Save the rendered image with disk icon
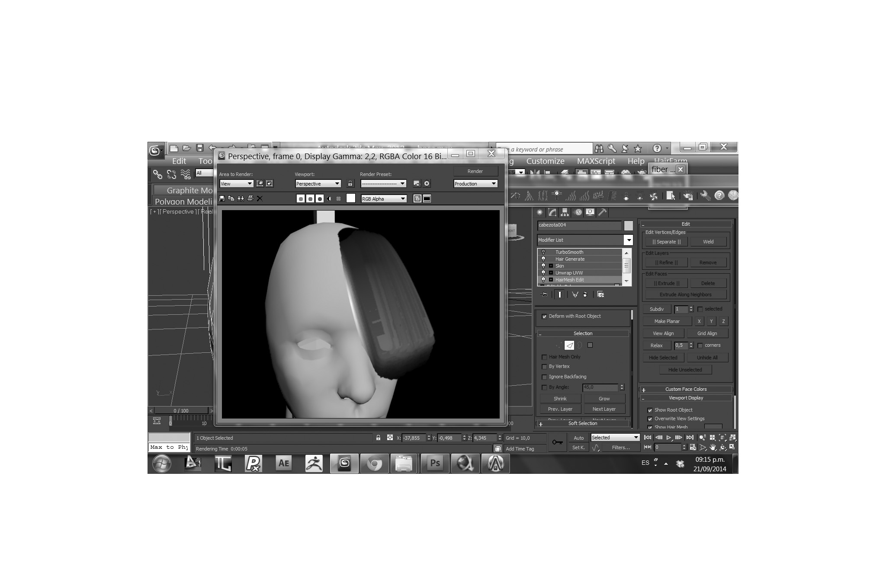Screen dimensions: 886x588 pyautogui.click(x=222, y=198)
